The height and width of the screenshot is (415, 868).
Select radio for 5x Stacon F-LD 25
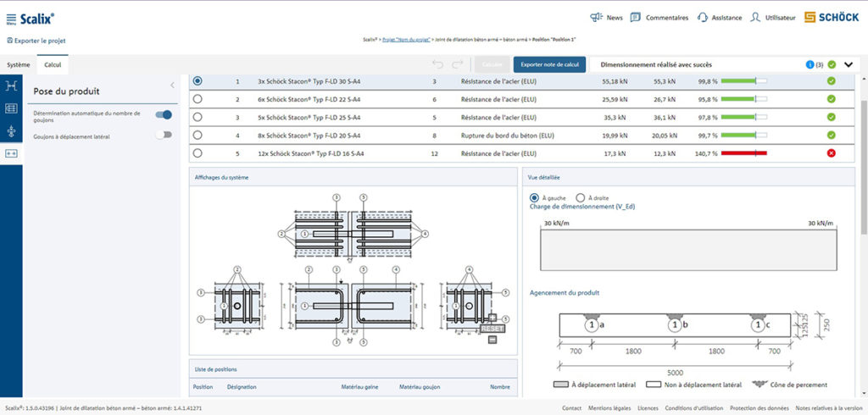pos(198,118)
